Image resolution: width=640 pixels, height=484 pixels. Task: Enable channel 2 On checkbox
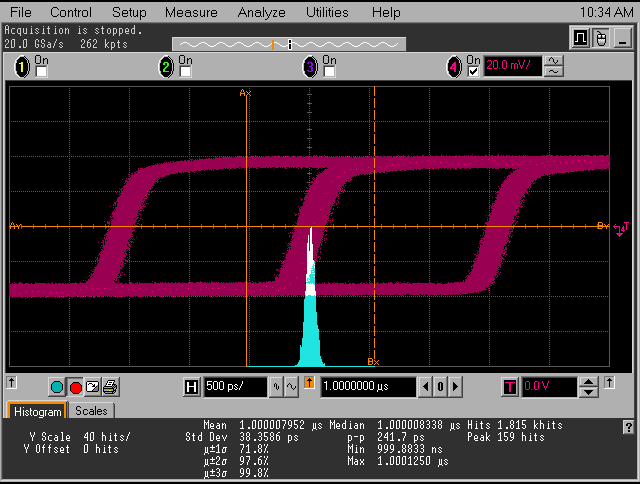[184, 72]
